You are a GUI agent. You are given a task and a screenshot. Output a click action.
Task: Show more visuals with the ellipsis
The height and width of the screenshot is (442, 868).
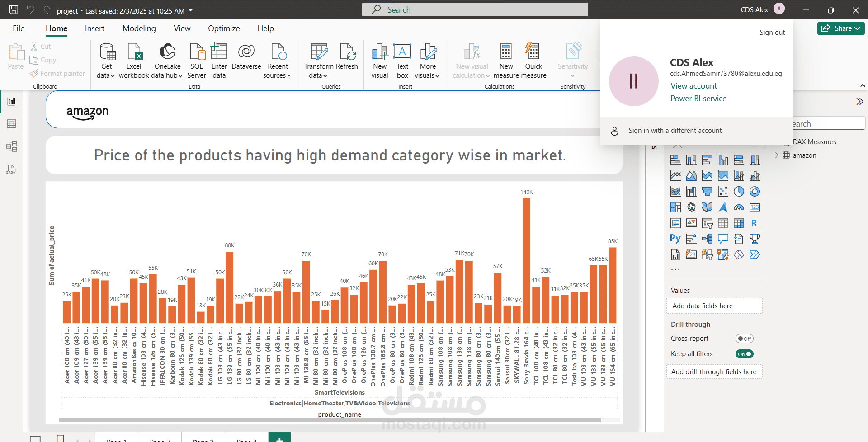tap(675, 269)
